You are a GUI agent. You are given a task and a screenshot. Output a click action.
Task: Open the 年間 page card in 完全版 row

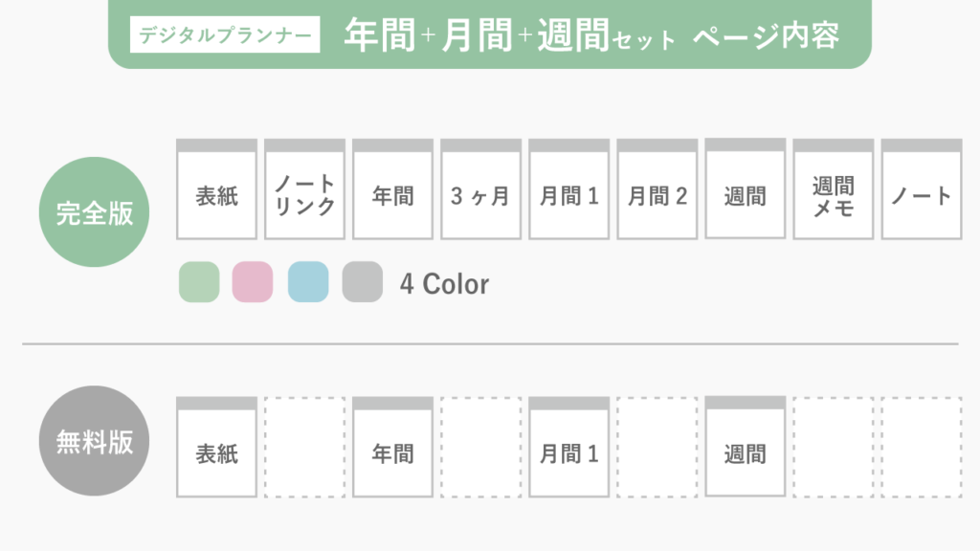(393, 189)
